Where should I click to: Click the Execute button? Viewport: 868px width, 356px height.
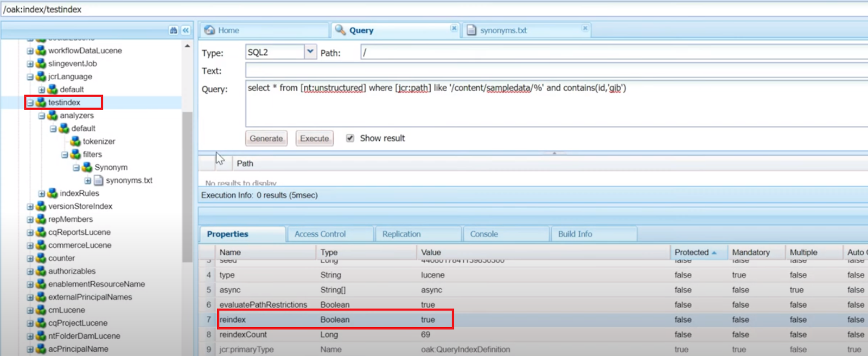pyautogui.click(x=315, y=138)
